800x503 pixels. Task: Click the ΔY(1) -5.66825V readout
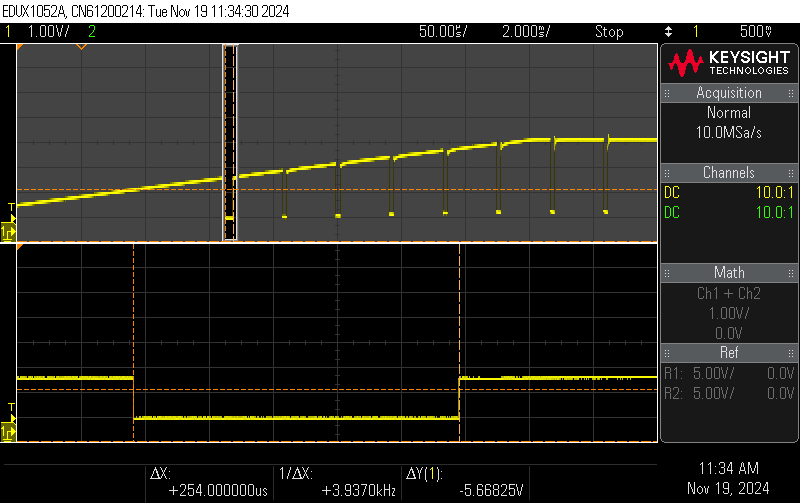[x=465, y=482]
